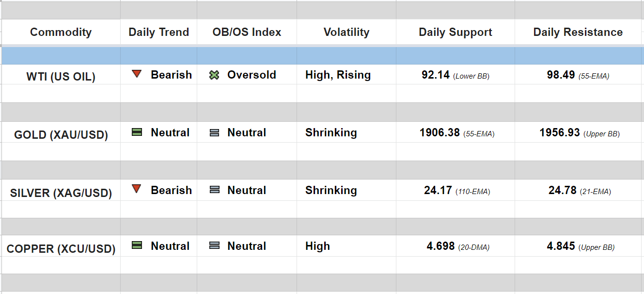Select the Daily Trend column header

[x=158, y=33]
